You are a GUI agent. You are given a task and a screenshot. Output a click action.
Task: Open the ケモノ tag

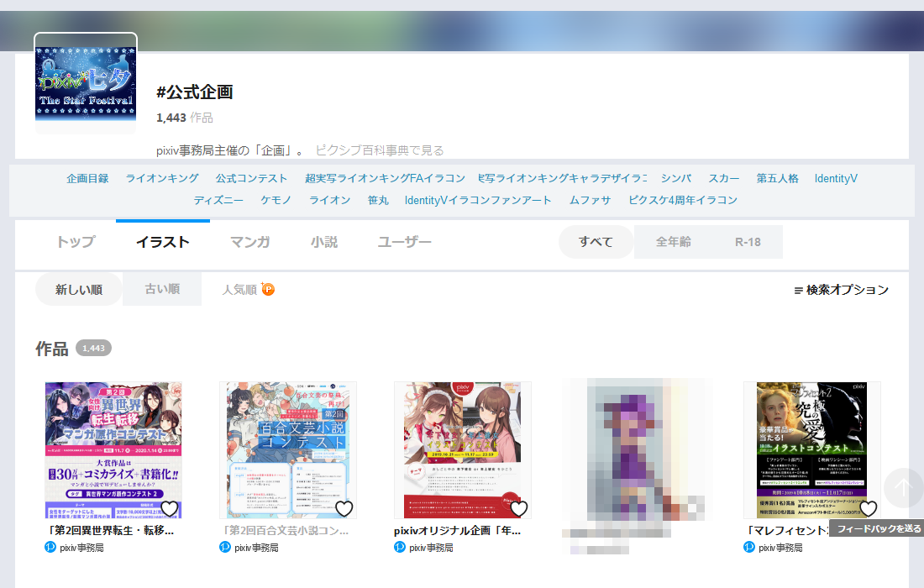pyautogui.click(x=276, y=200)
